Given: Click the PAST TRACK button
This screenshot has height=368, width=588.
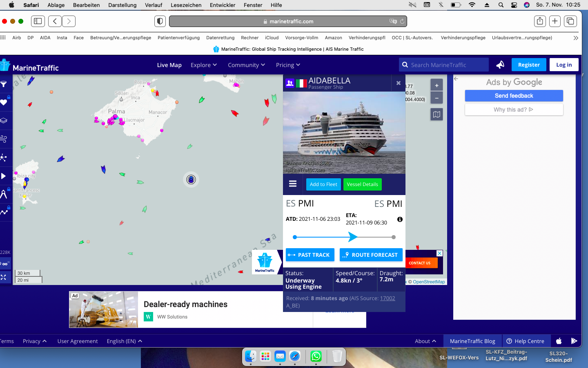Looking at the screenshot, I should [x=310, y=255].
